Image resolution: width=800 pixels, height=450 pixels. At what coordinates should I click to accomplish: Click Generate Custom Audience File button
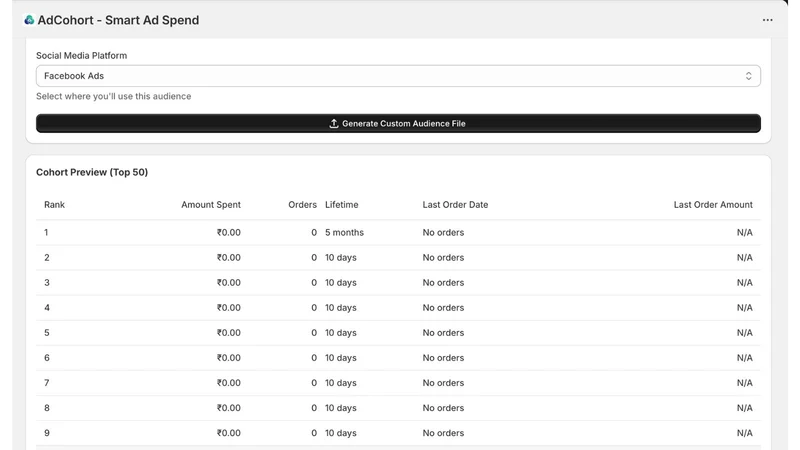398,123
